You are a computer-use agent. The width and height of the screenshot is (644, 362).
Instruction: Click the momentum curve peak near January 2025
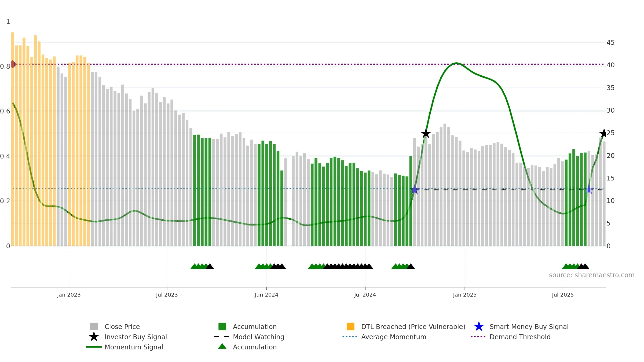(456, 63)
